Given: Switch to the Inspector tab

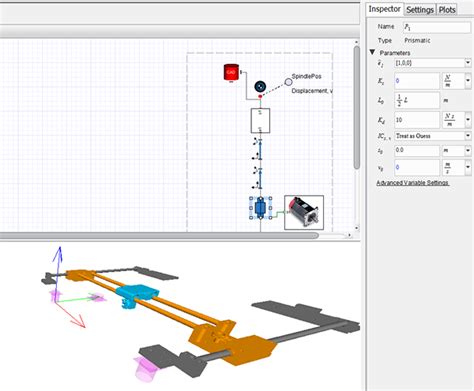Looking at the screenshot, I should [x=384, y=9].
